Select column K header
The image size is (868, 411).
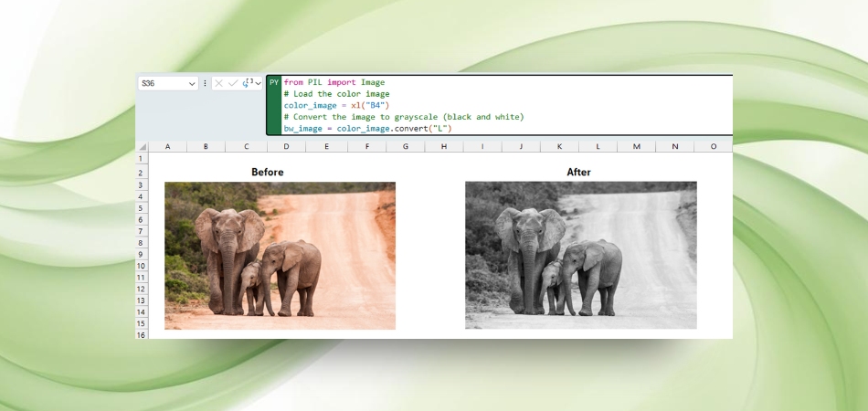(559, 146)
